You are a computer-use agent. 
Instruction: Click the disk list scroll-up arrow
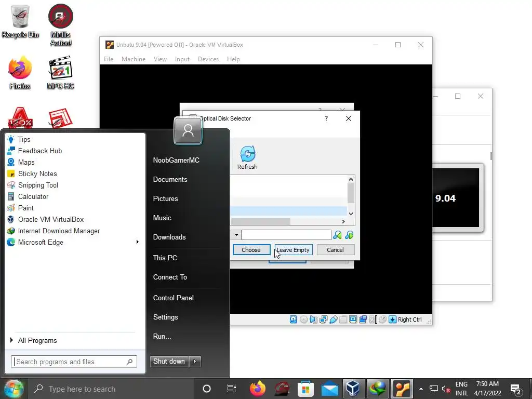(x=351, y=179)
